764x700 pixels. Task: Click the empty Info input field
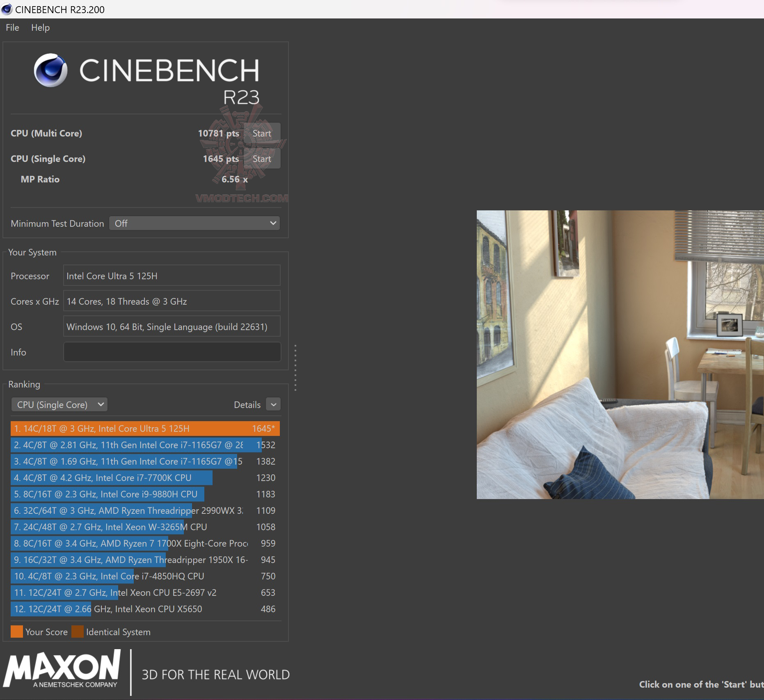pyautogui.click(x=172, y=352)
